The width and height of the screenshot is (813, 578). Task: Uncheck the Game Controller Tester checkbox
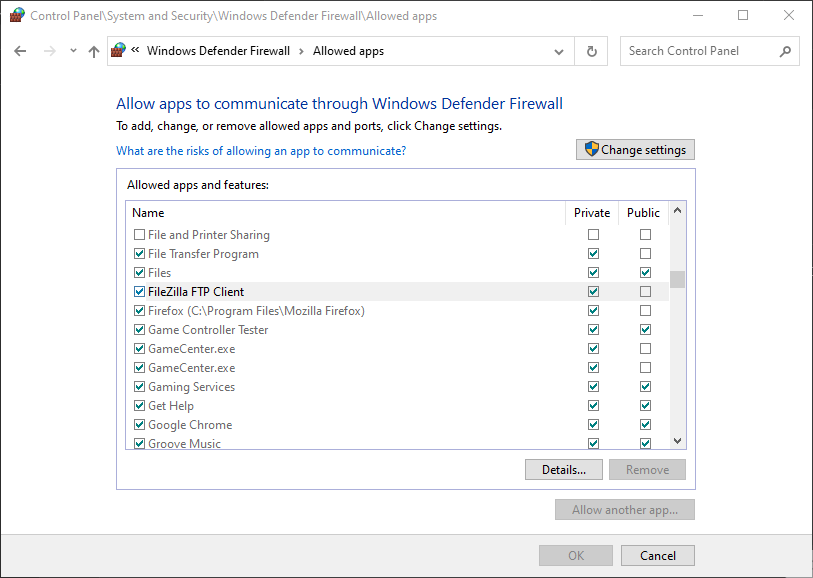coord(139,330)
